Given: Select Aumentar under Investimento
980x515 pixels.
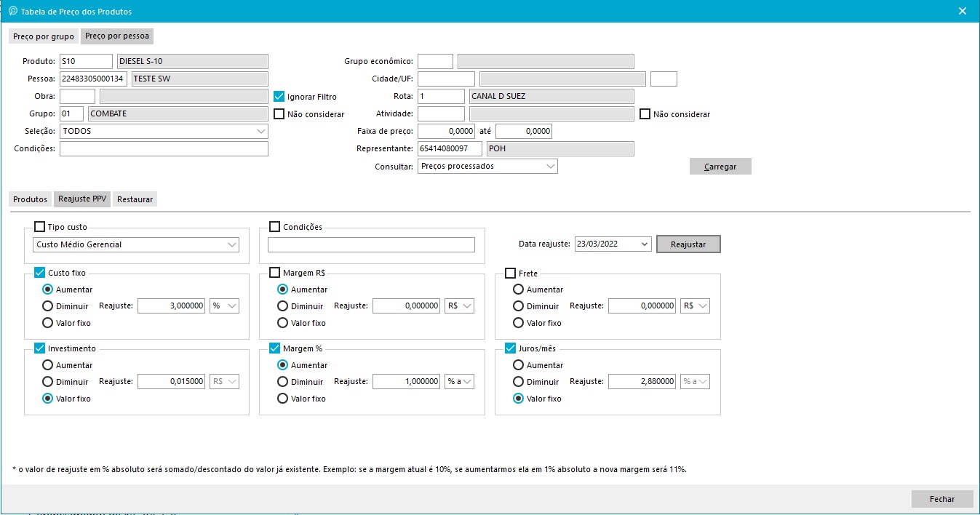Looking at the screenshot, I should [48, 365].
